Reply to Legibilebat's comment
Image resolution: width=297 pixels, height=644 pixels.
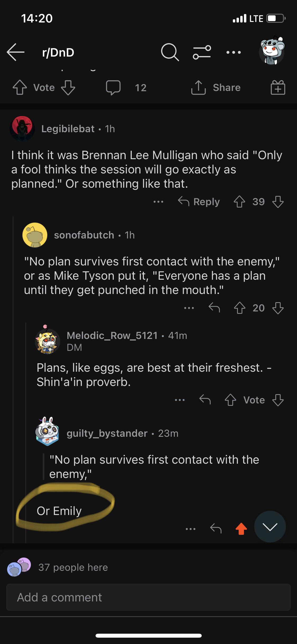coord(199,202)
